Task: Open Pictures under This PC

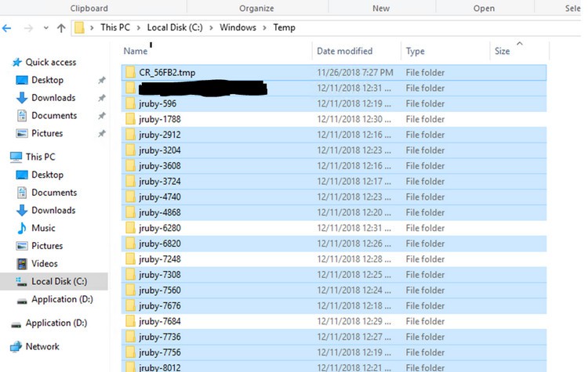Action: coord(47,246)
